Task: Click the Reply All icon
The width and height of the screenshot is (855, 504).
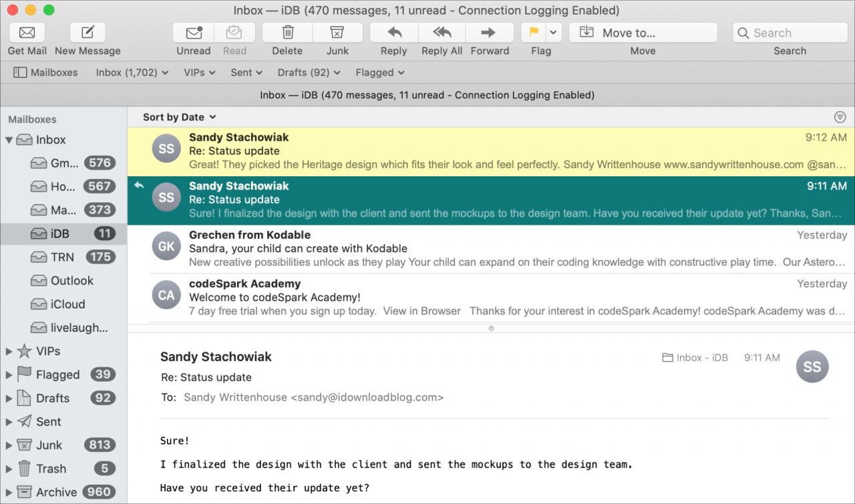Action: (442, 33)
